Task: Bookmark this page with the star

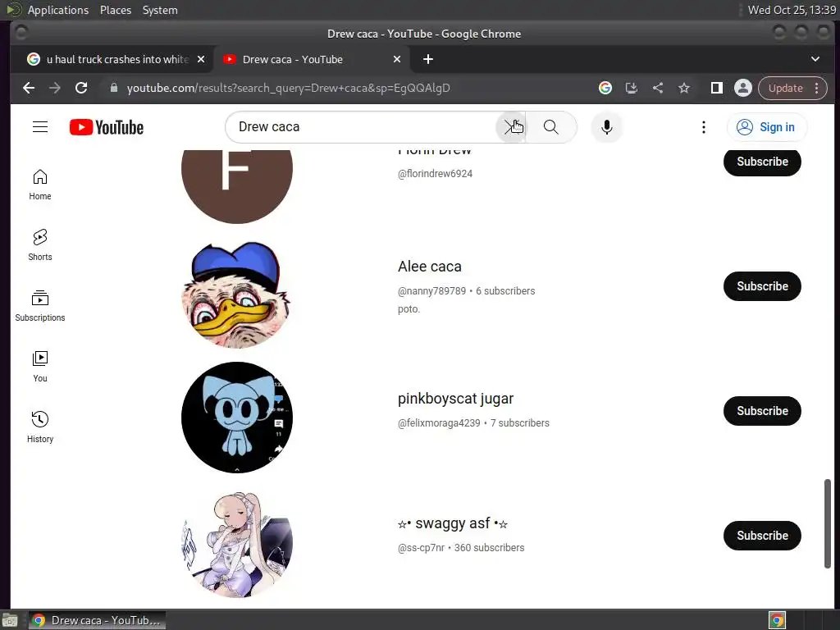Action: [x=684, y=88]
